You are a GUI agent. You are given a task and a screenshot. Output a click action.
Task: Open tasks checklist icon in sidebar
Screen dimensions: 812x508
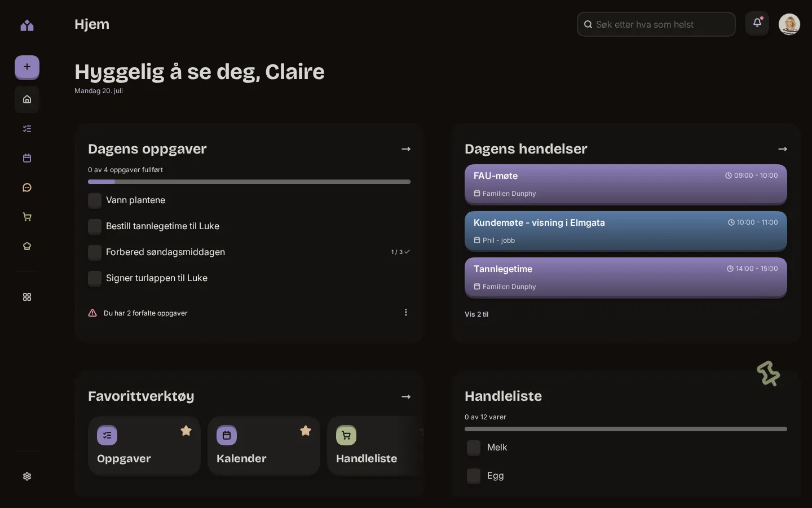pyautogui.click(x=27, y=129)
